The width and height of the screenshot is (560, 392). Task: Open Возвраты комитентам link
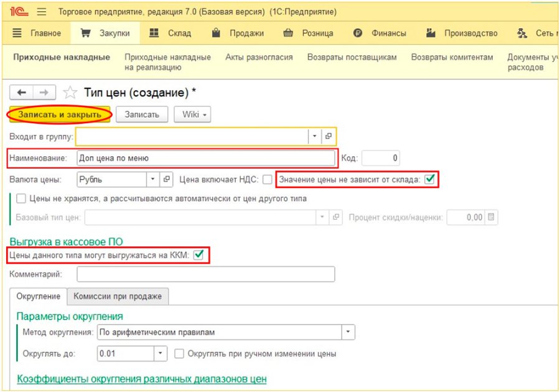452,57
